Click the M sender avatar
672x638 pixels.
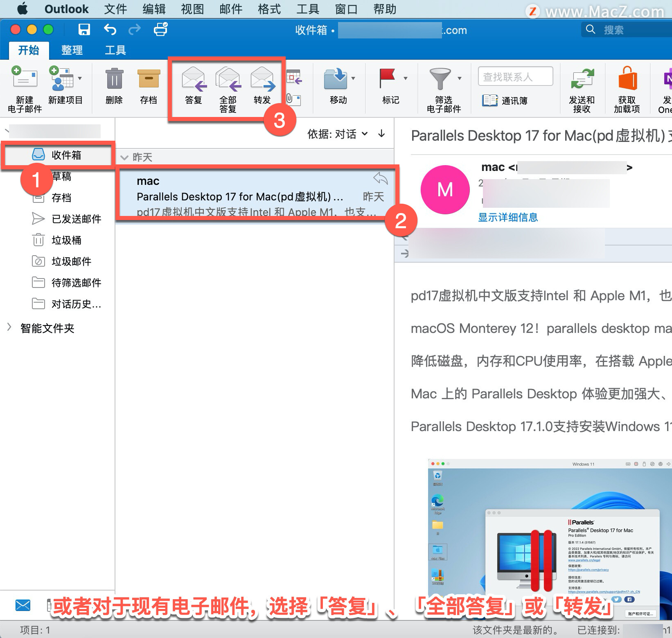click(x=445, y=189)
